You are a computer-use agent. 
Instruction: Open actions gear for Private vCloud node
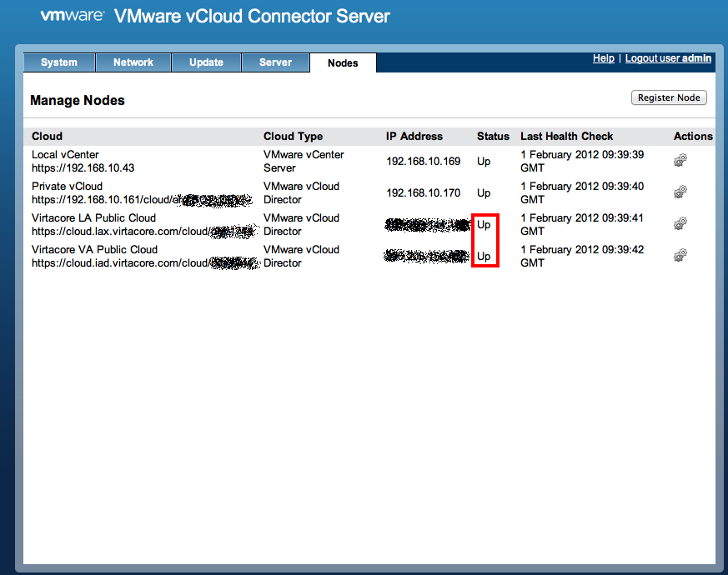coord(680,192)
